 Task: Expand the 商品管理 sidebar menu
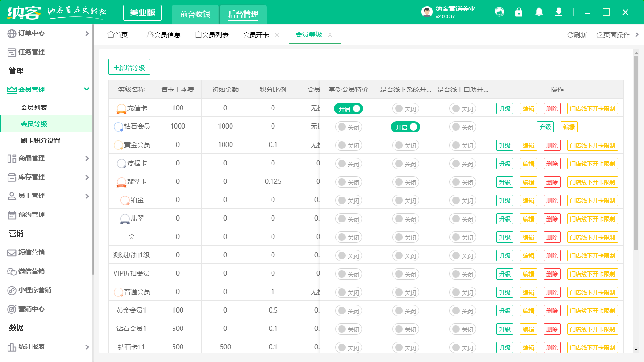point(86,158)
